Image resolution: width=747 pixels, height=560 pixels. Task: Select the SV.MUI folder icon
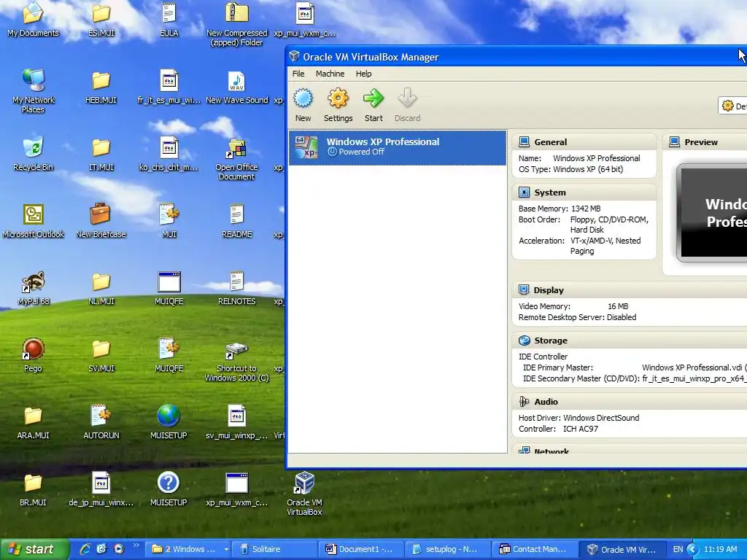point(101,355)
